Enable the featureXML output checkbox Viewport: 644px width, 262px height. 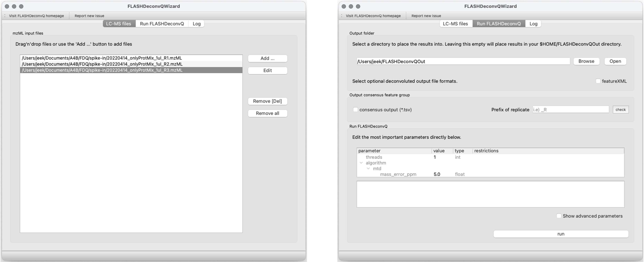pyautogui.click(x=598, y=81)
